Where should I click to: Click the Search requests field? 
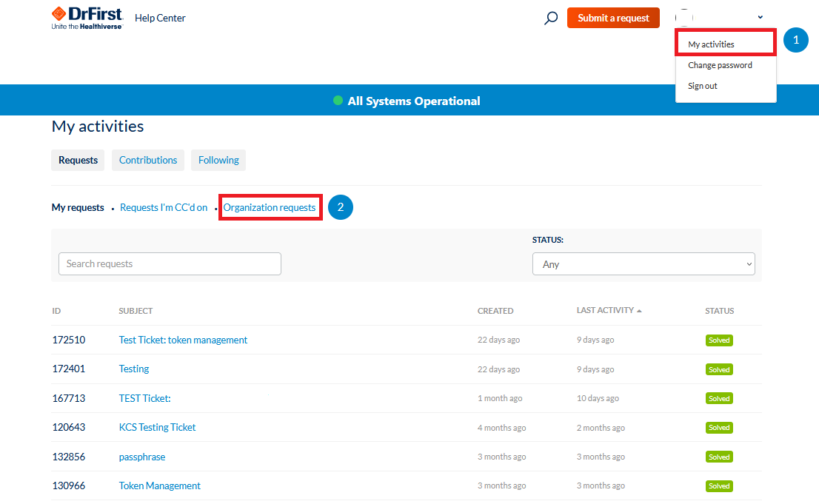170,264
